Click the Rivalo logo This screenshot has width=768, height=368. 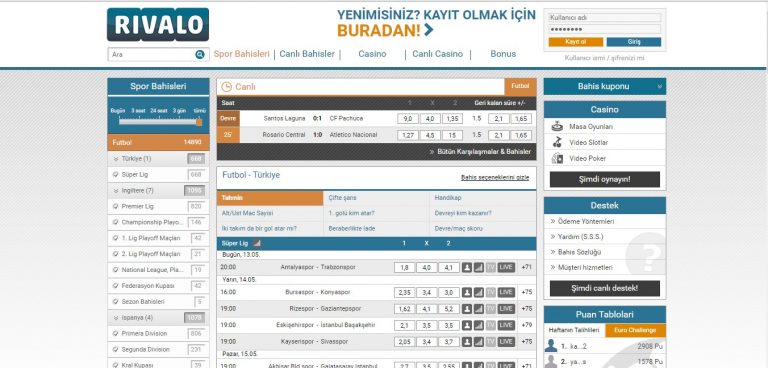click(x=158, y=25)
